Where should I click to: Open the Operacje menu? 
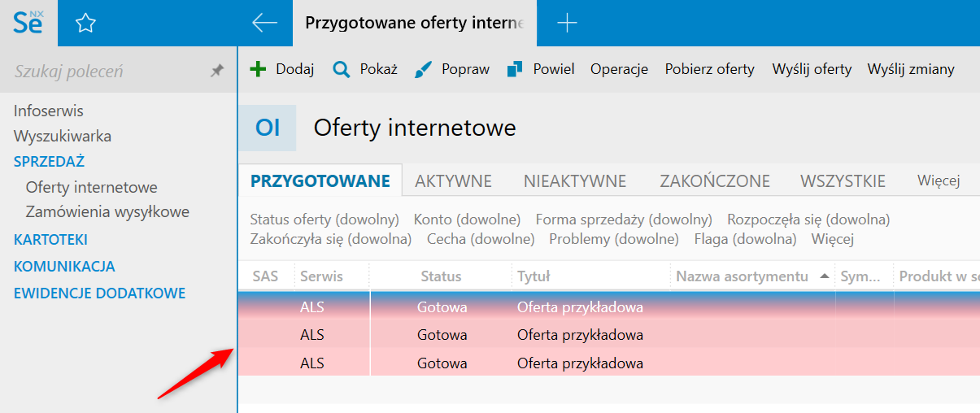619,69
